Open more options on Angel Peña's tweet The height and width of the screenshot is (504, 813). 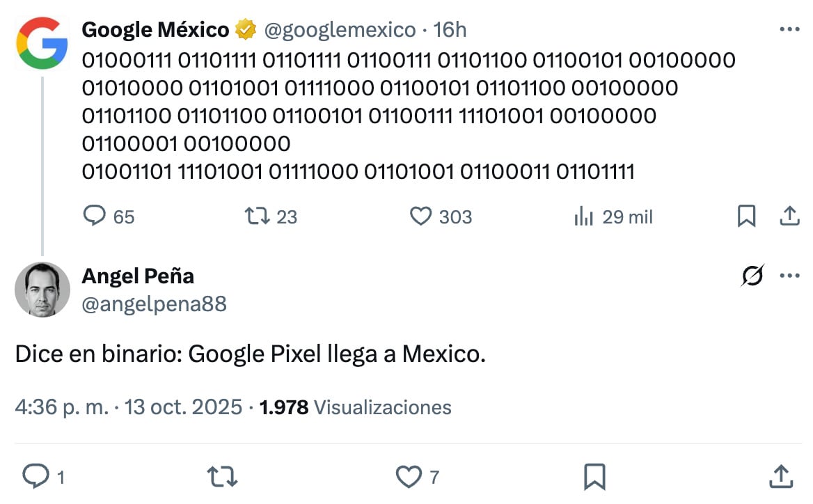click(x=789, y=276)
